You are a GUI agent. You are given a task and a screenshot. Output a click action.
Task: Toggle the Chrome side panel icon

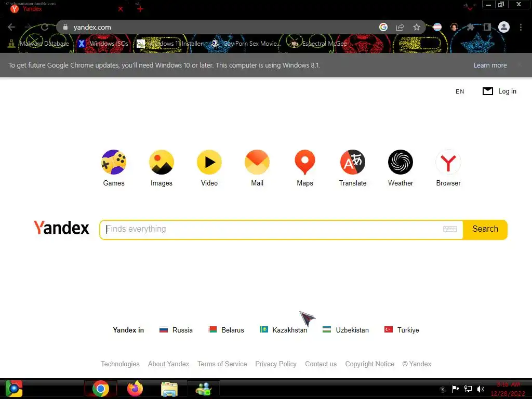coord(487,27)
